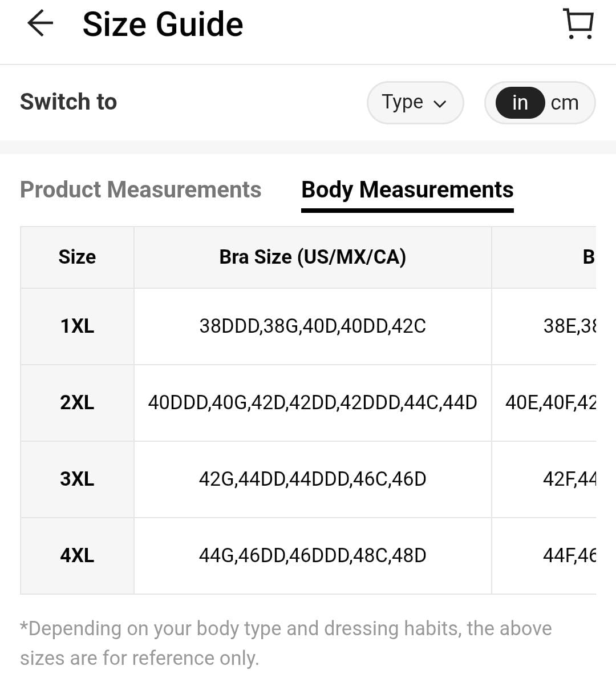
Task: Switch units to inches
Action: (x=520, y=103)
